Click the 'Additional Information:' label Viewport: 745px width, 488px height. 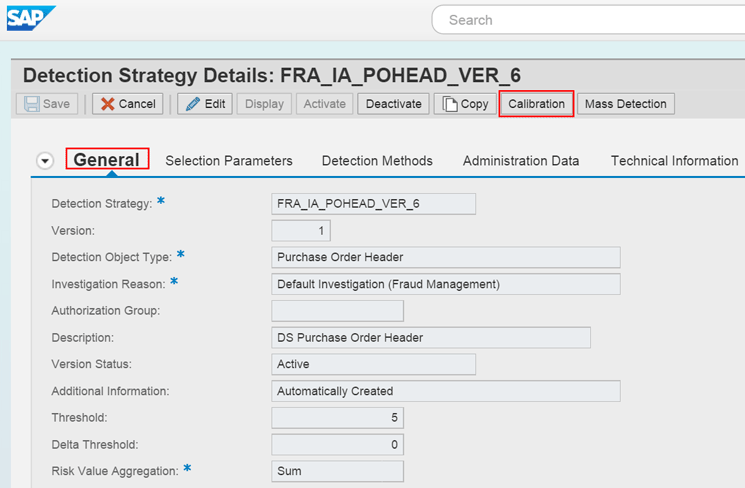pos(110,391)
